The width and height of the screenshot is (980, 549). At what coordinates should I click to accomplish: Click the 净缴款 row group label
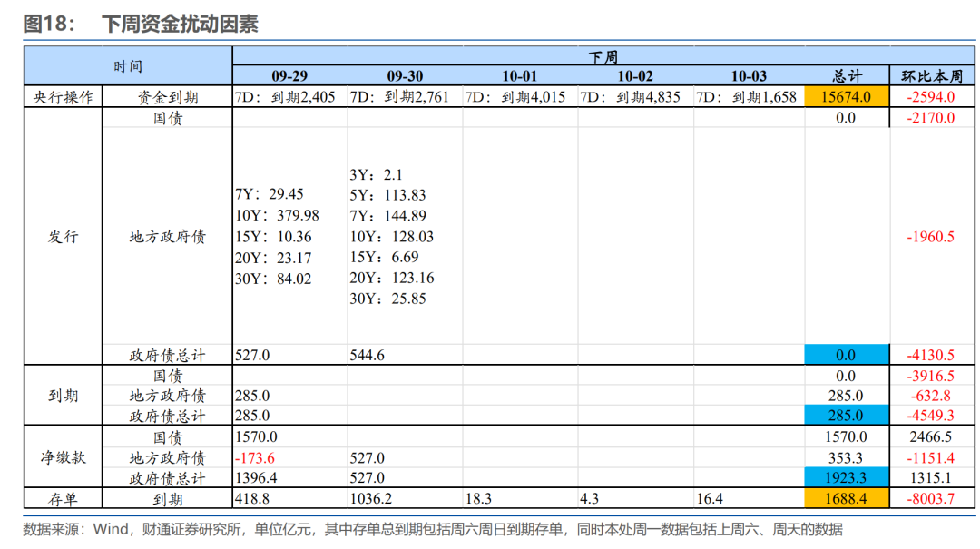pos(63,457)
